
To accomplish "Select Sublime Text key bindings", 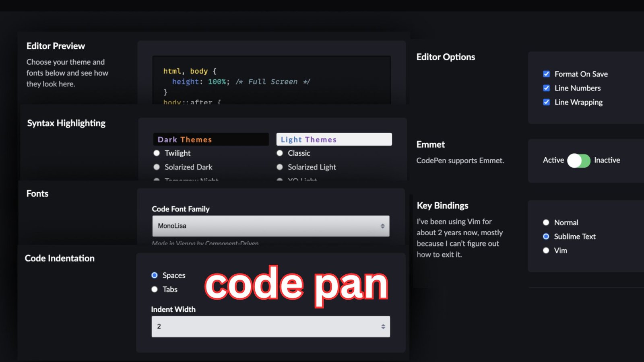I will pyautogui.click(x=546, y=237).
